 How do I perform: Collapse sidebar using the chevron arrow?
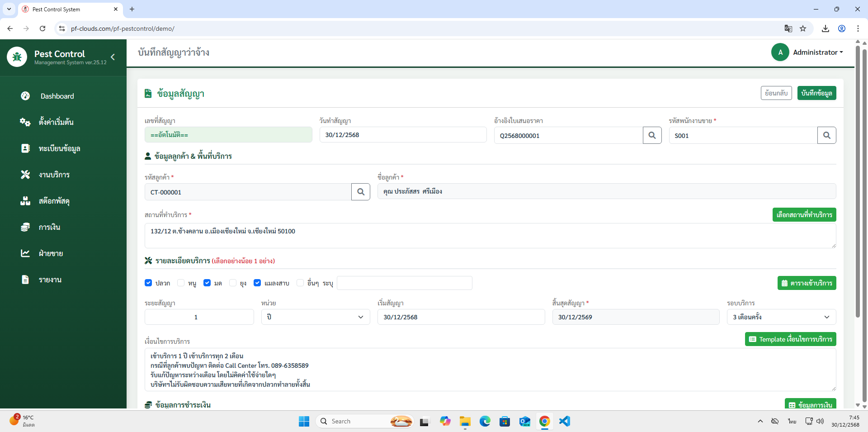point(113,57)
